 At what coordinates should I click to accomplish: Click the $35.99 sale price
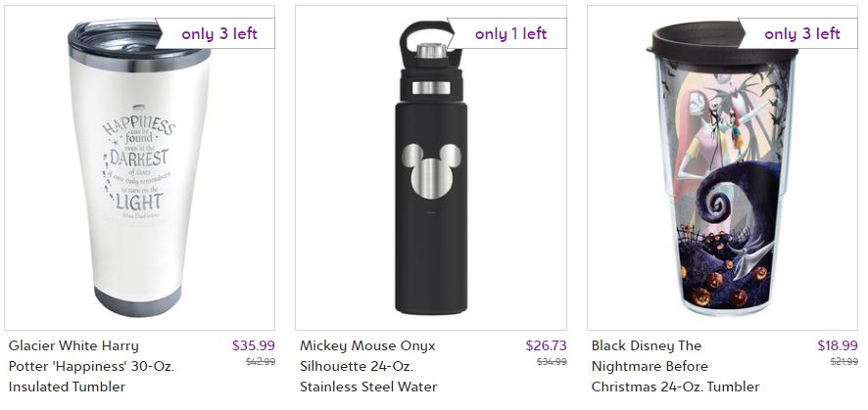pyautogui.click(x=254, y=345)
